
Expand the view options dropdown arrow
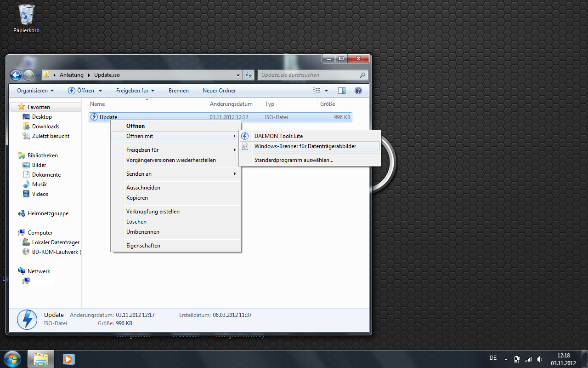(327, 91)
